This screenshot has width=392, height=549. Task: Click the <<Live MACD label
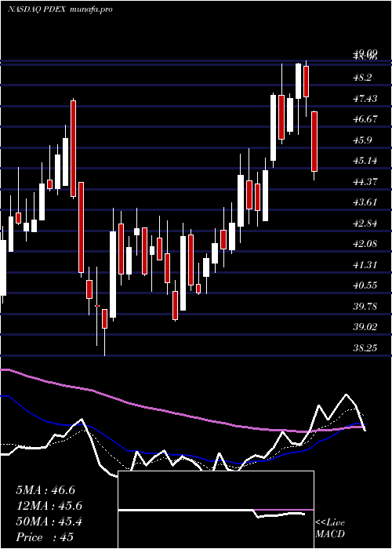(330, 528)
